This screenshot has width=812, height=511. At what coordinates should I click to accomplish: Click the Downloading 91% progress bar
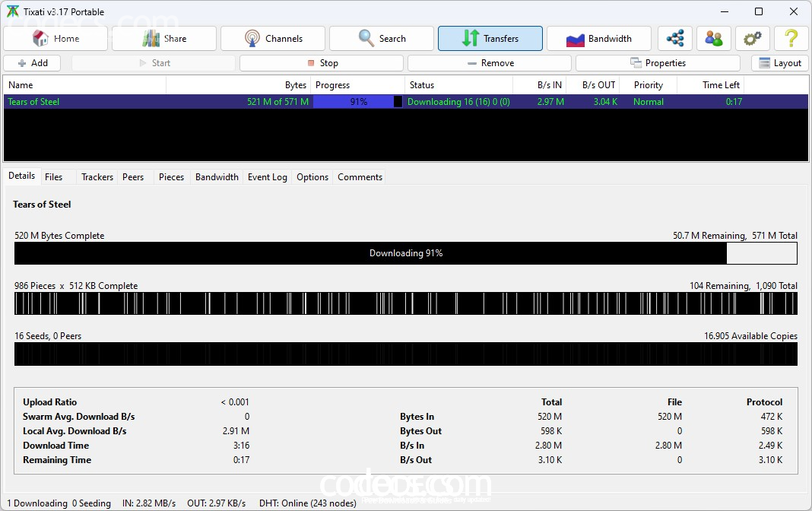point(406,253)
